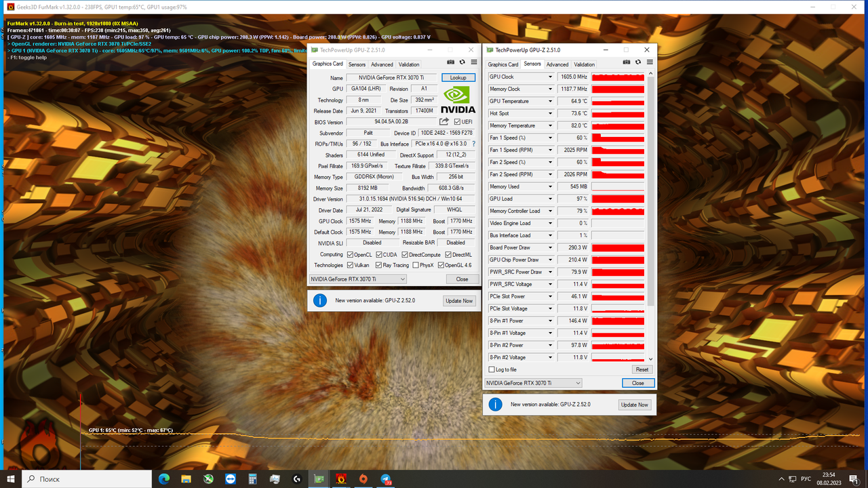Click camera screenshot icon in Sensors GPU-Z window

coord(627,62)
